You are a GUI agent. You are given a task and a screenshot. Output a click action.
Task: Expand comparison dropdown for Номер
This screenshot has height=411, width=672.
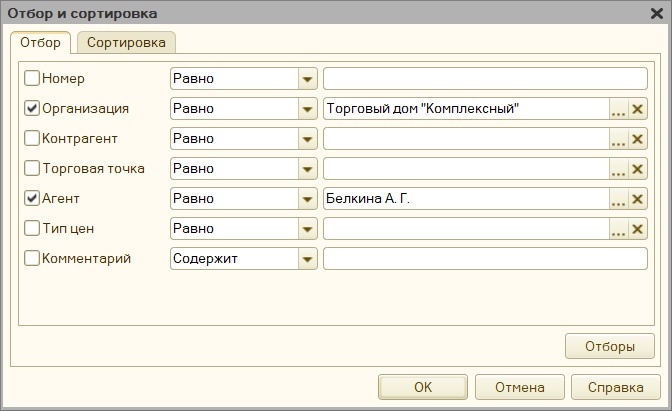307,79
